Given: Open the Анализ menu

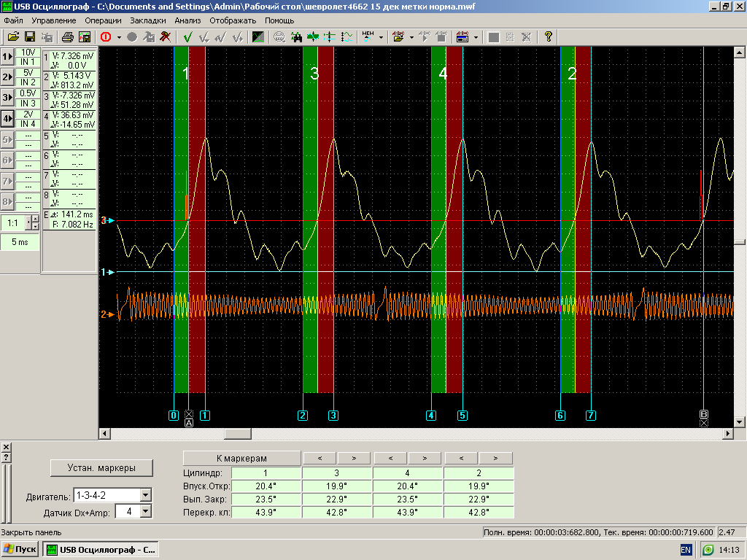Looking at the screenshot, I should pyautogui.click(x=187, y=20).
